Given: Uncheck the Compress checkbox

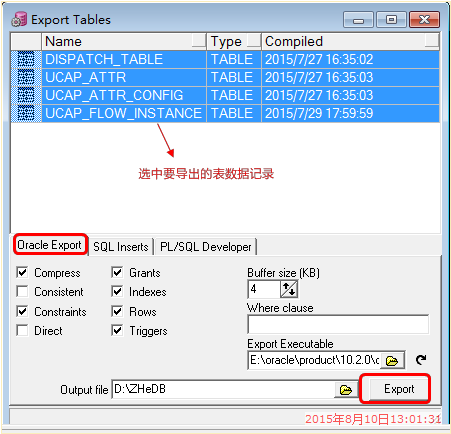Looking at the screenshot, I should 22,273.
